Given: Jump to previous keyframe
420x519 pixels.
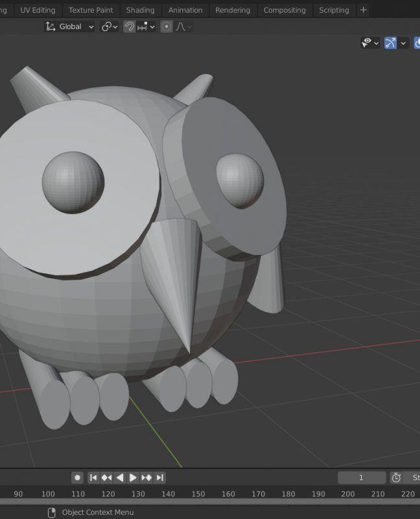Looking at the screenshot, I should pyautogui.click(x=106, y=477).
